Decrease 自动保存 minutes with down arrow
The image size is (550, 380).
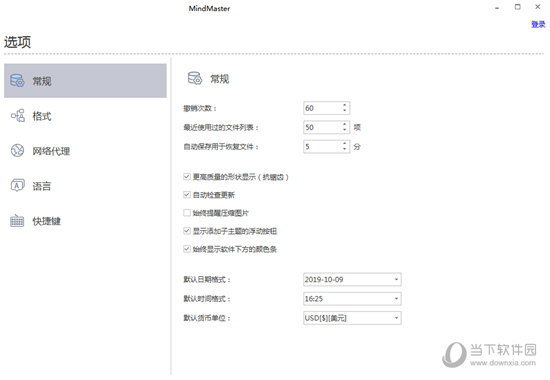pos(344,149)
